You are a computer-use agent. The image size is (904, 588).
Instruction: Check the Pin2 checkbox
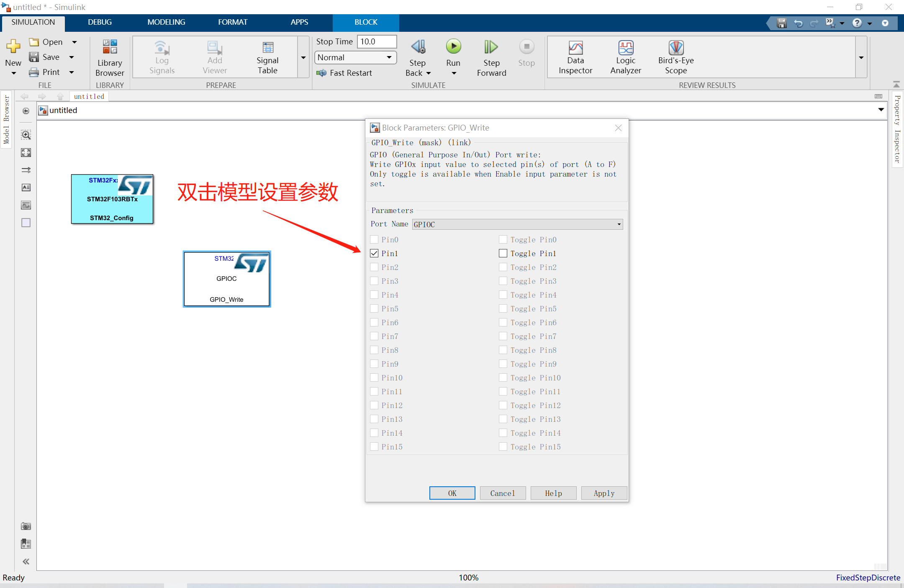[374, 267]
